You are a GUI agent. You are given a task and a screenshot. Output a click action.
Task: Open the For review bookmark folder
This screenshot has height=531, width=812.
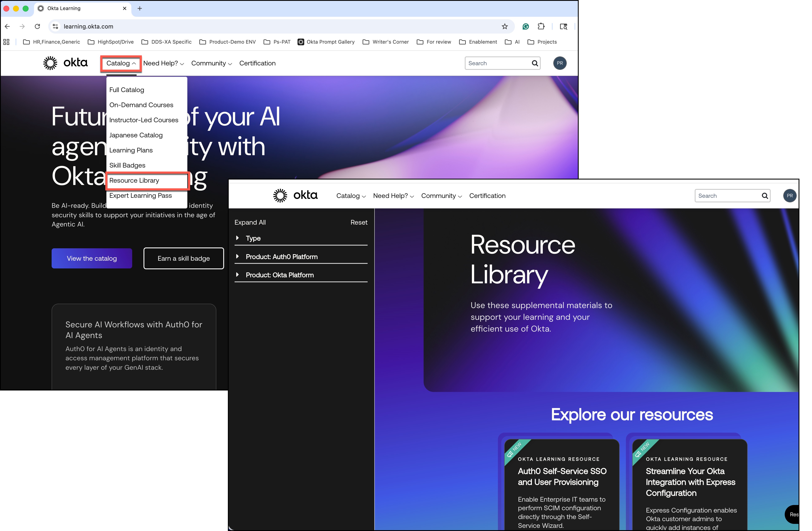434,42
